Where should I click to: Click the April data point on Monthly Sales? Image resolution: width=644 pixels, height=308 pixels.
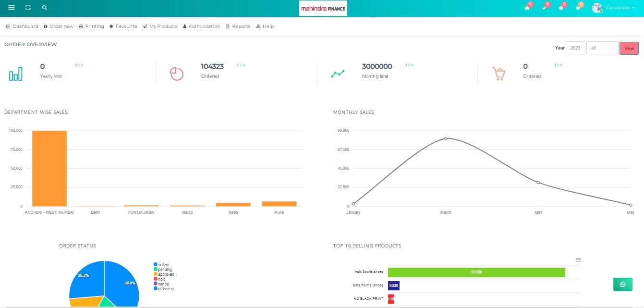tap(538, 183)
